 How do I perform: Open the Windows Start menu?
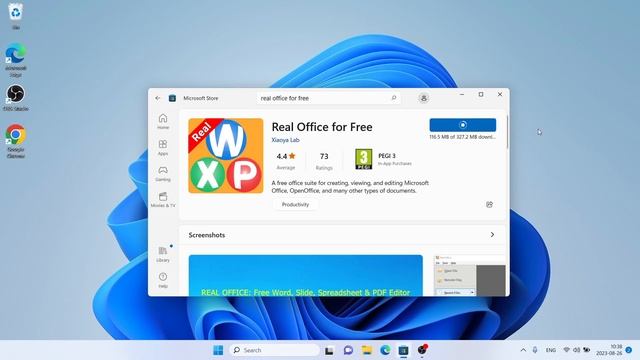(218, 350)
